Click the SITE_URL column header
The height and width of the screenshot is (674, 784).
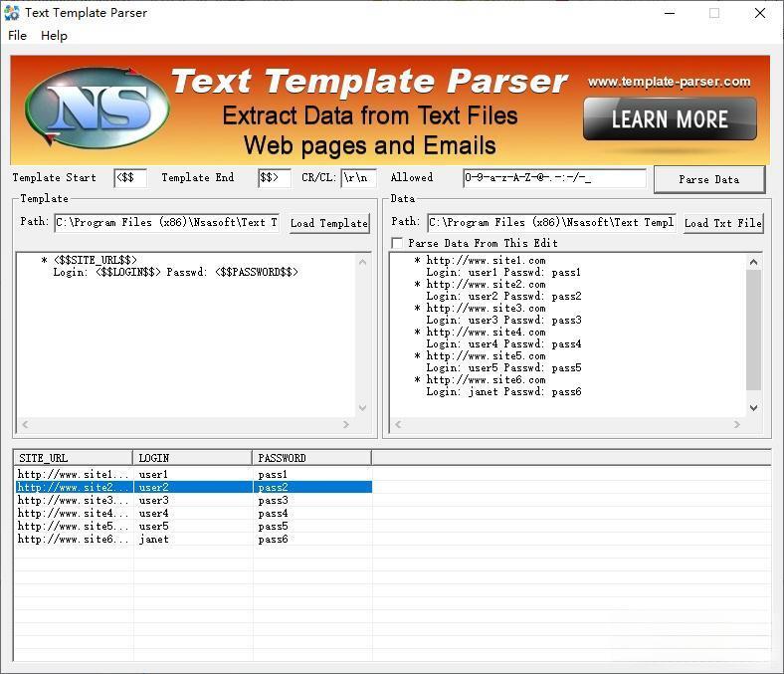(x=73, y=458)
